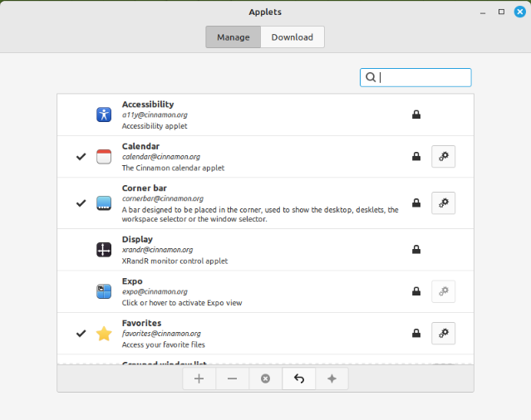Click the checkmark in Calendar row
This screenshot has width=531, height=420.
coord(81,157)
